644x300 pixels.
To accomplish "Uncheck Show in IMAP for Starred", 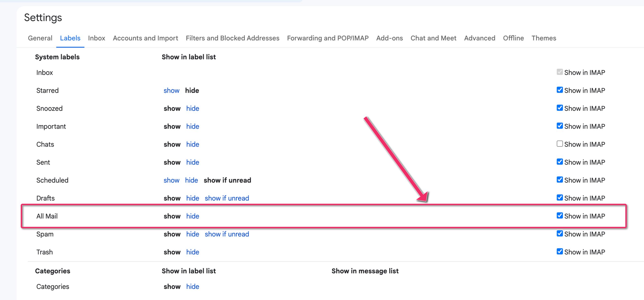I will pyautogui.click(x=560, y=90).
